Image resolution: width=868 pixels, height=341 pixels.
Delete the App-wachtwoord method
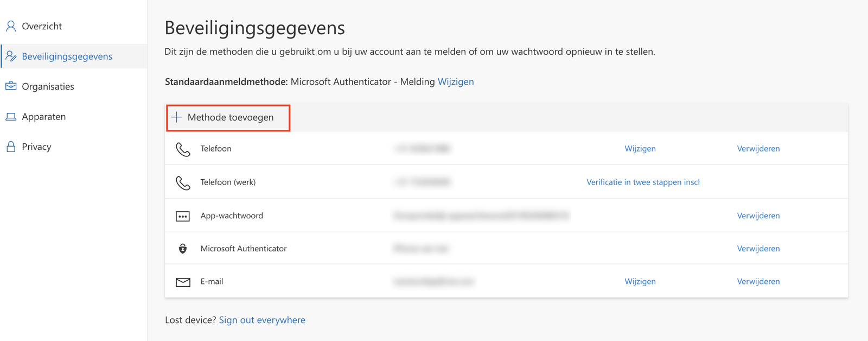(758, 216)
